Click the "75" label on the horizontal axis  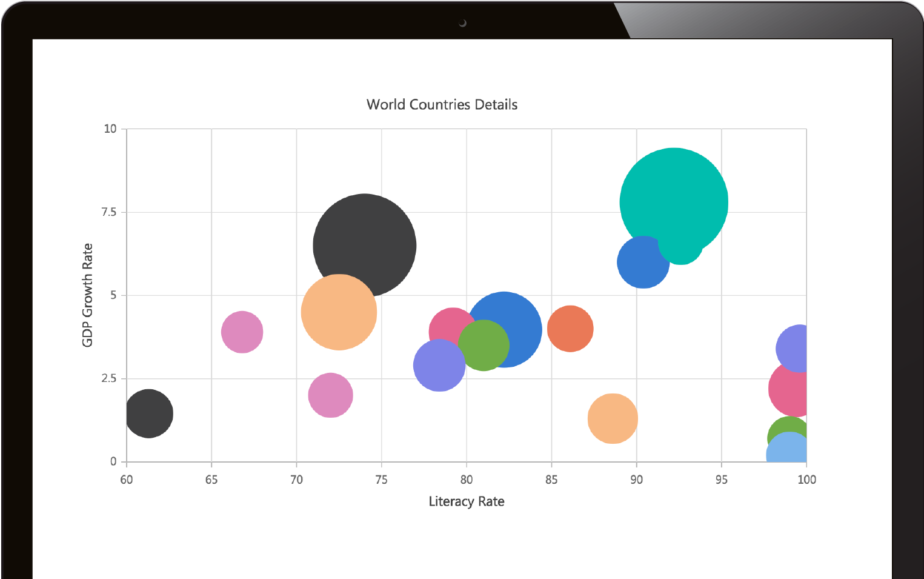point(381,480)
